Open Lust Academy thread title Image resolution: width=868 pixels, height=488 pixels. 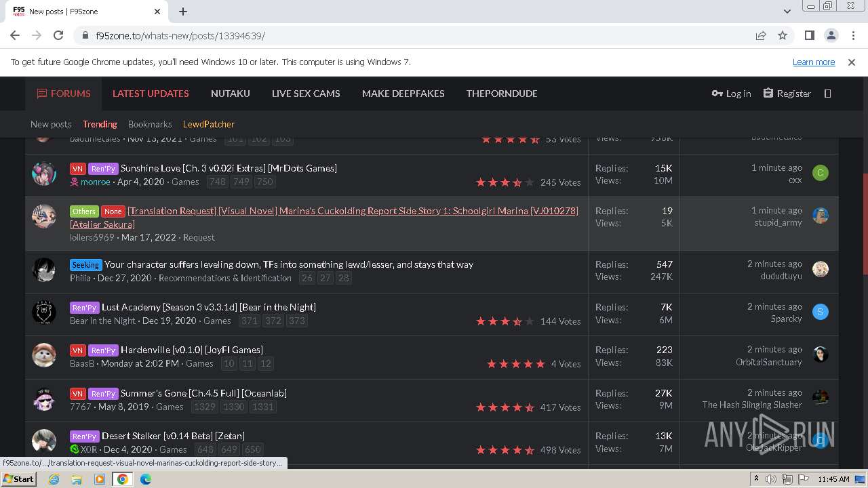pyautogui.click(x=209, y=307)
